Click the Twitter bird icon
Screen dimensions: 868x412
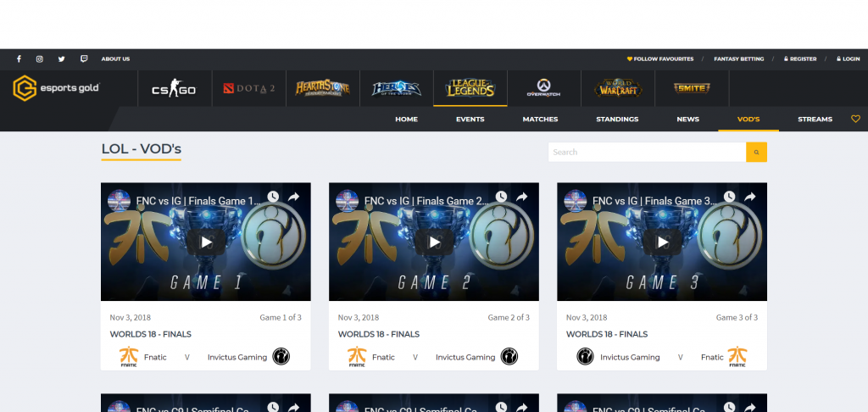click(61, 59)
